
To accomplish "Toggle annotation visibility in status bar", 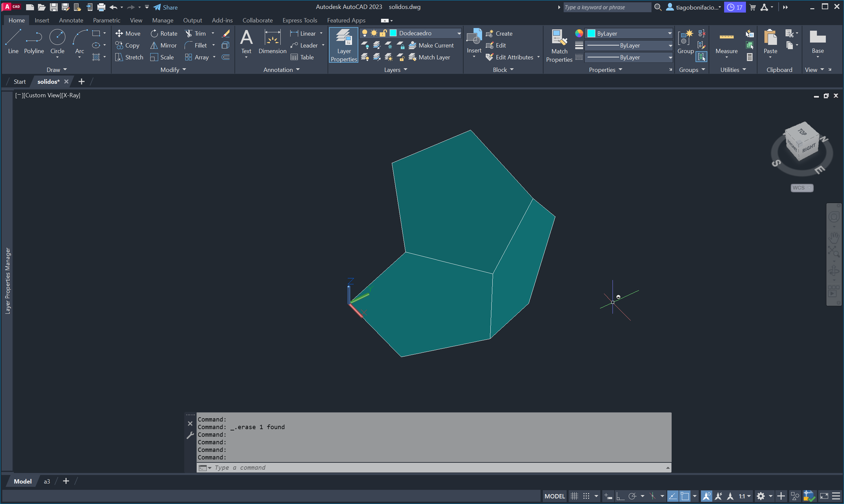I will tap(706, 496).
